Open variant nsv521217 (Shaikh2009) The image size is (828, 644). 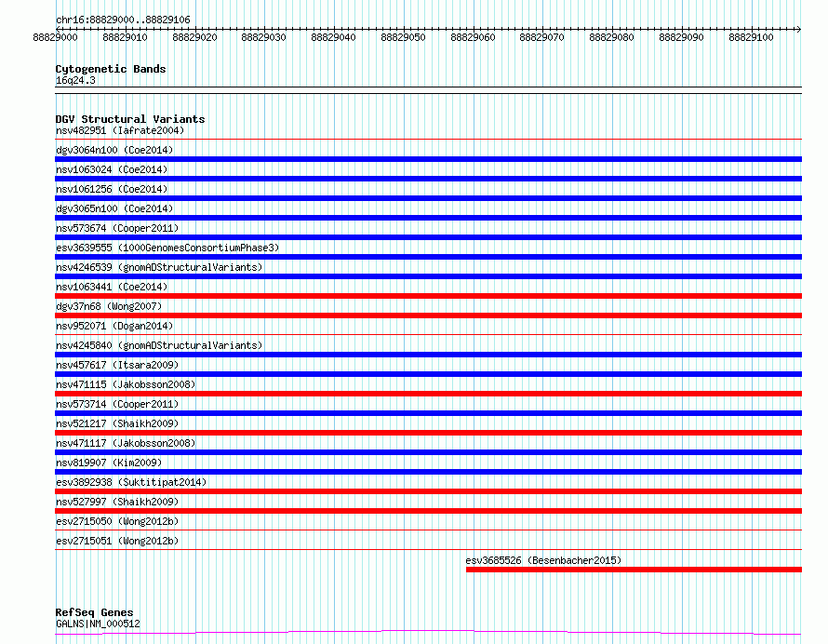point(117,423)
